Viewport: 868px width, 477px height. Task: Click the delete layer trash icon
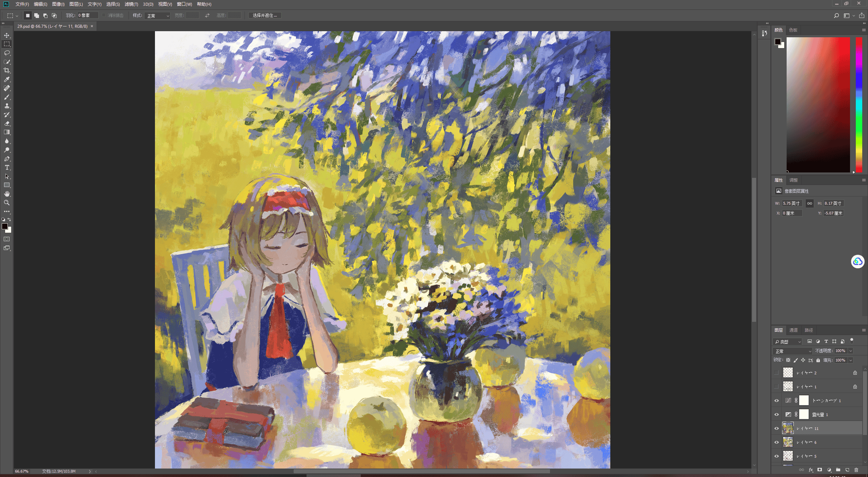coord(856,470)
